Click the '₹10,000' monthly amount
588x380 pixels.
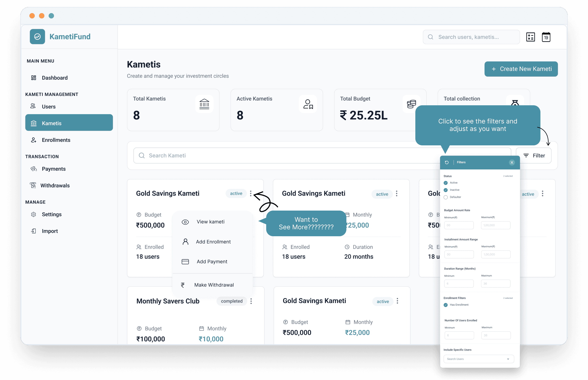[x=211, y=339]
